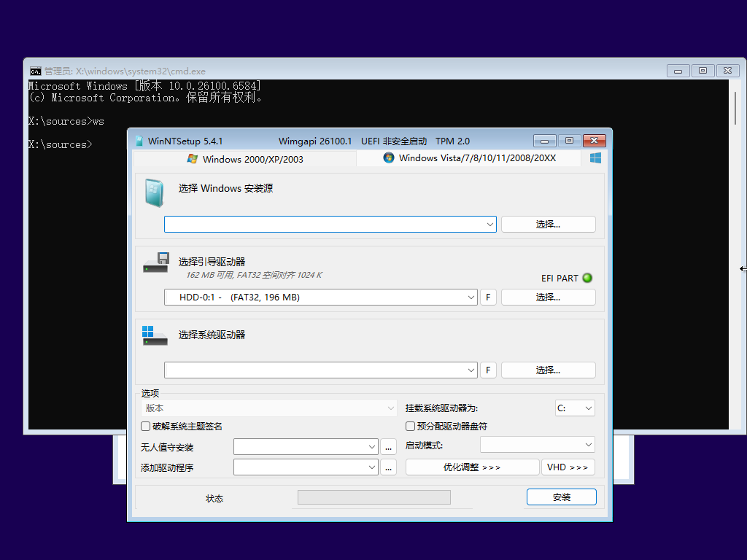The image size is (747, 560).
Task: Minimize the cmd.exe window
Action: pos(678,71)
